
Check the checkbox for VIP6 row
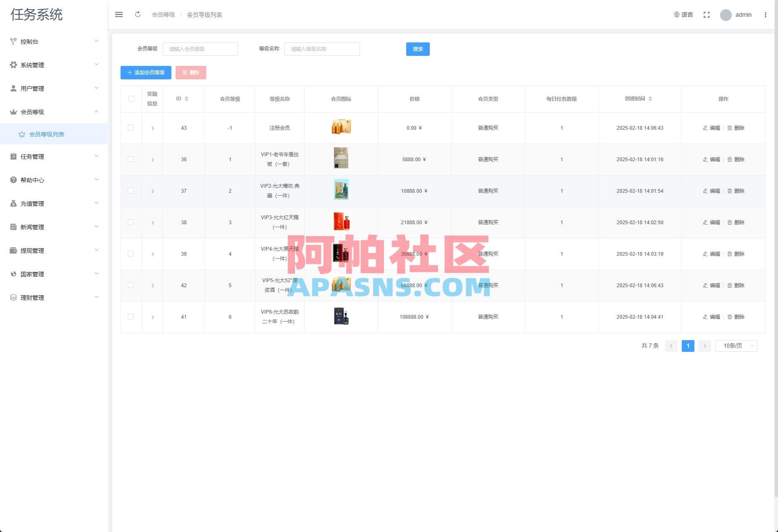tap(131, 317)
